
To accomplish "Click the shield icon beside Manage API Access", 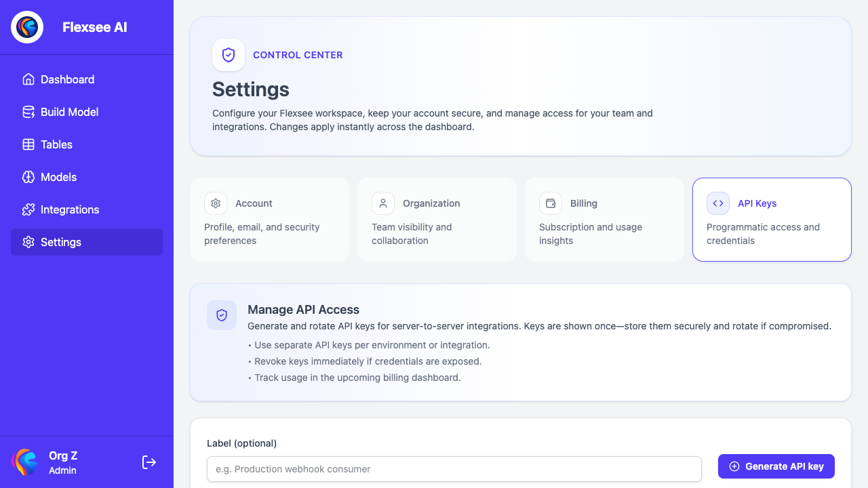I will coord(222,315).
